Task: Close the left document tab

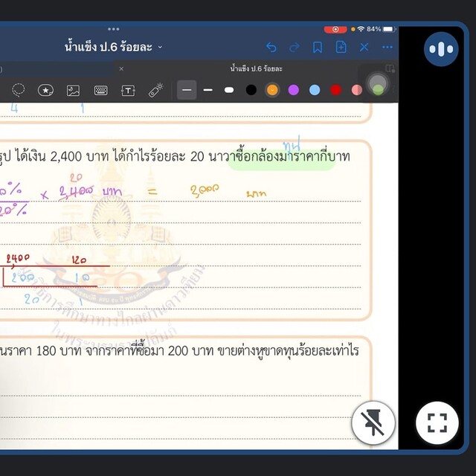Action: point(121,69)
